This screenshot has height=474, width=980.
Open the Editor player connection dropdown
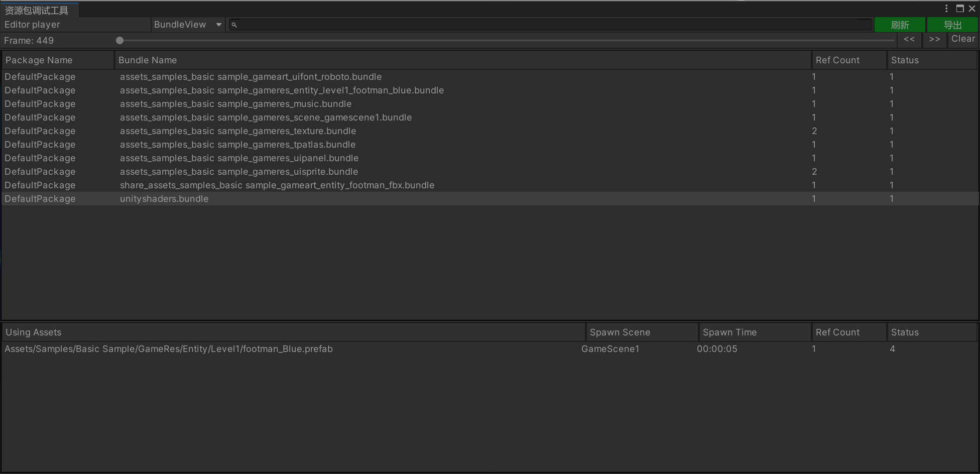(x=75, y=25)
